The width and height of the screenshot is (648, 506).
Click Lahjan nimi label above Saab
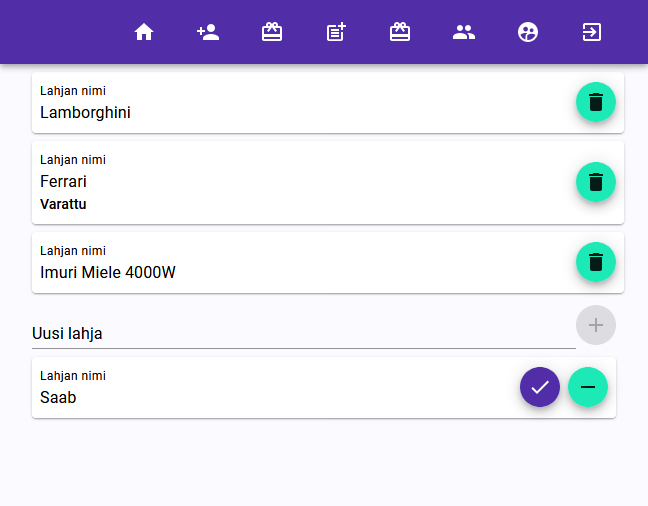point(73,376)
